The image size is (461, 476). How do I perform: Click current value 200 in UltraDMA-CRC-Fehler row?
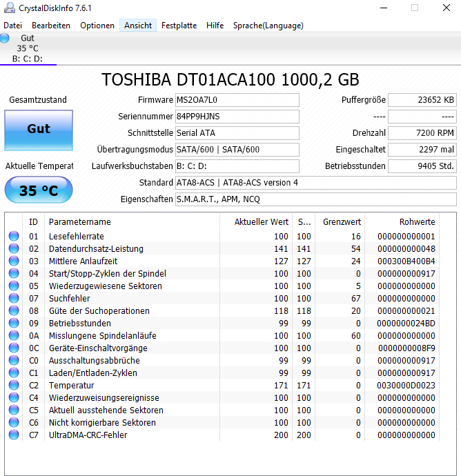click(x=281, y=435)
